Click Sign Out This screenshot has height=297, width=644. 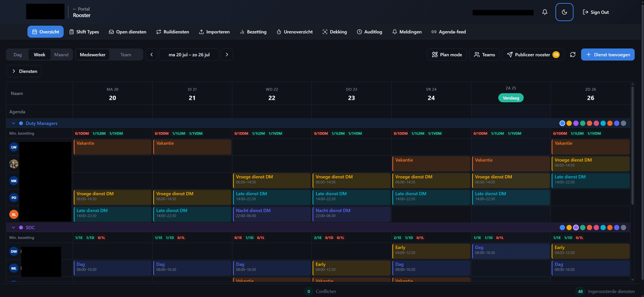596,12
